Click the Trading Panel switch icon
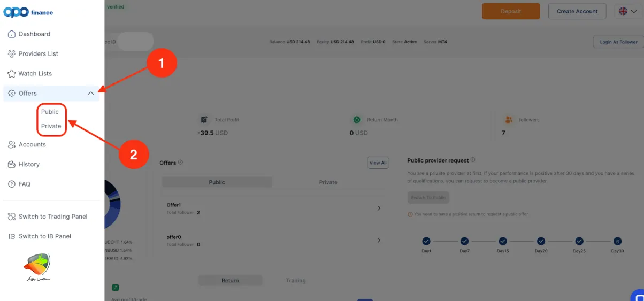 (12, 217)
